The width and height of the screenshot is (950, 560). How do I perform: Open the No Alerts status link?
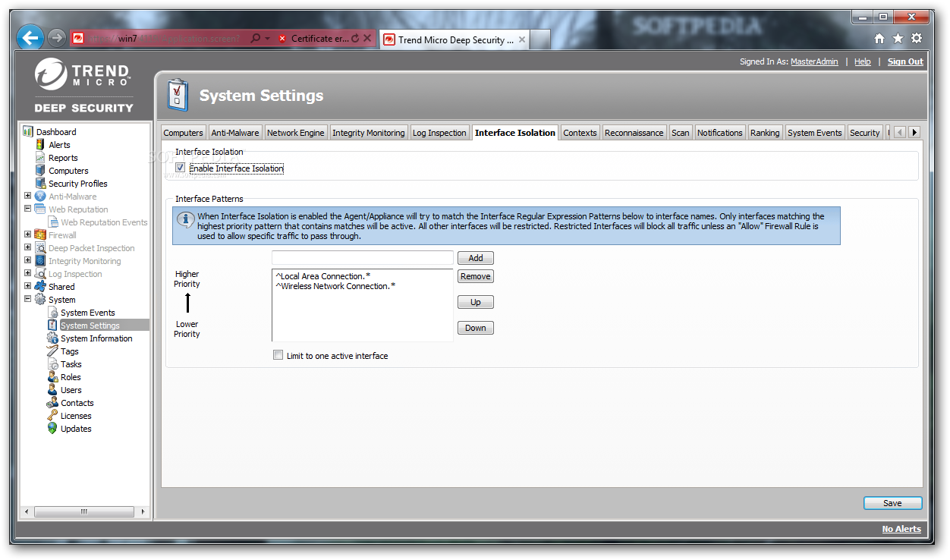pos(901,529)
